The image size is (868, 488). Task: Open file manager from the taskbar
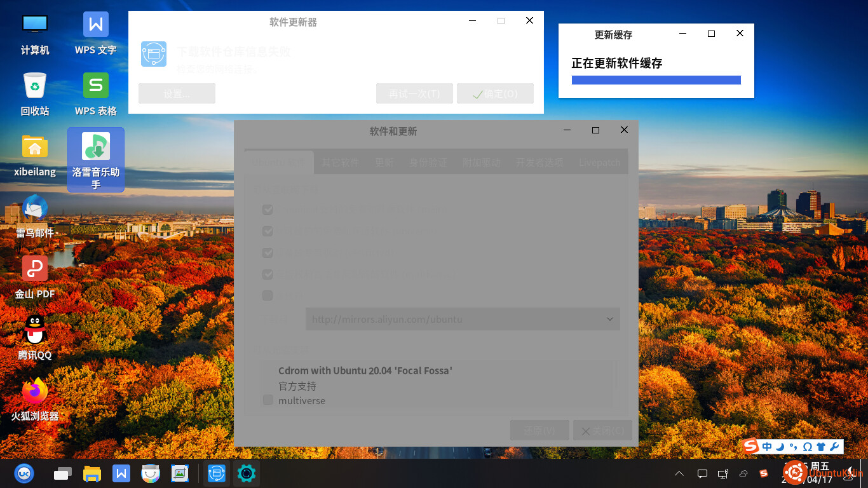tap(92, 473)
